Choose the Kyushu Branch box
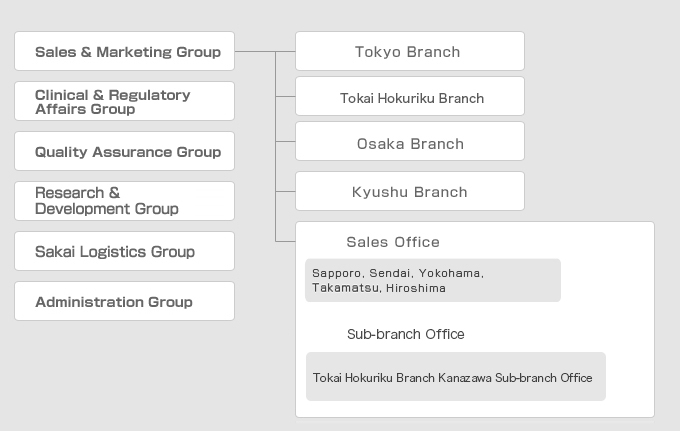Image resolution: width=680 pixels, height=431 pixels. point(409,192)
